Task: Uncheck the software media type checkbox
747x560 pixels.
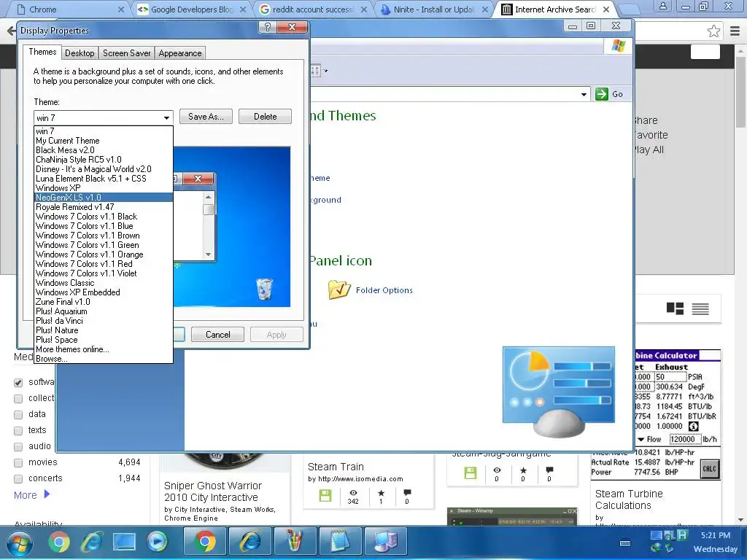Action: point(18,382)
